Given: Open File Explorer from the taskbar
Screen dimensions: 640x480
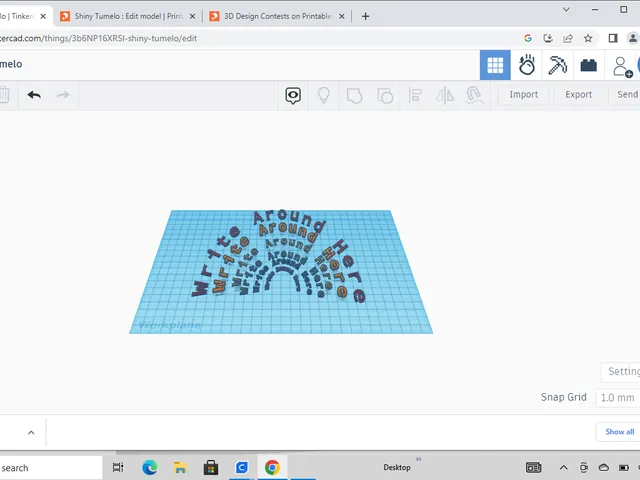Looking at the screenshot, I should coord(180,467).
